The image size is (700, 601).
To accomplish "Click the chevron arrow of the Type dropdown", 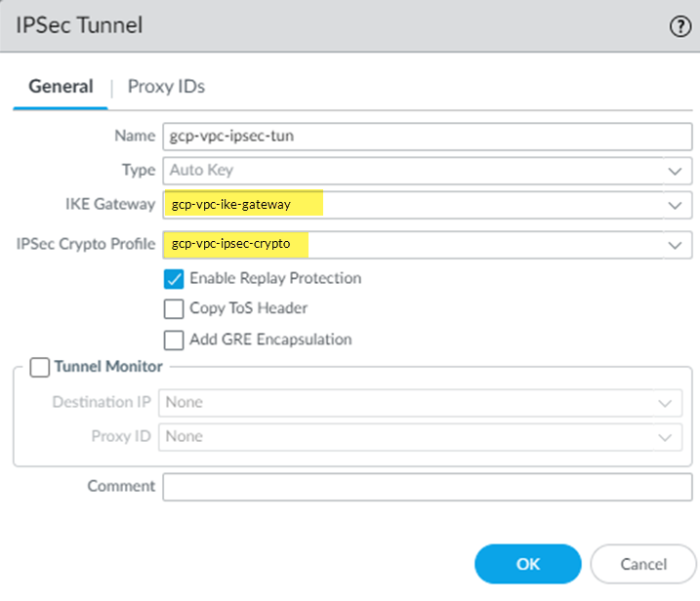I will (x=674, y=171).
